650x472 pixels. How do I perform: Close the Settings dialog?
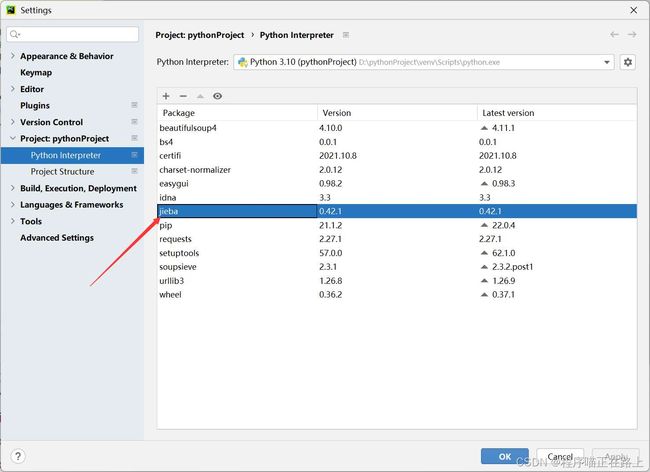pyautogui.click(x=633, y=10)
